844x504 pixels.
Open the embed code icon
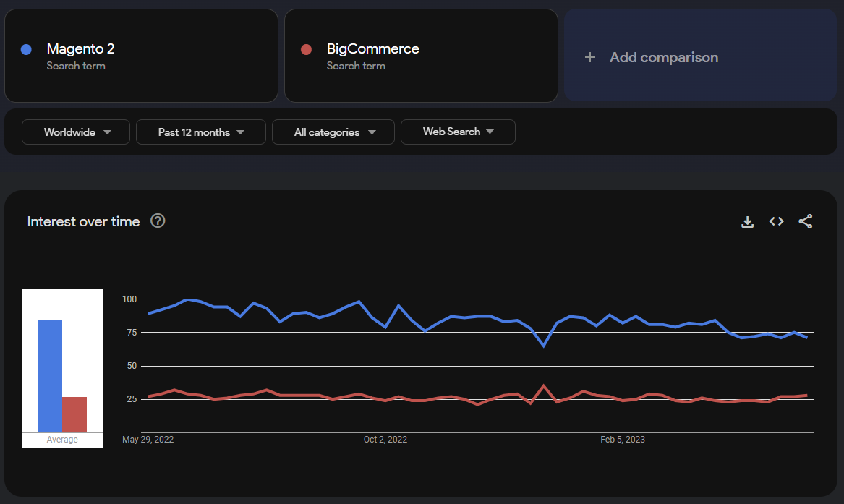pyautogui.click(x=776, y=221)
